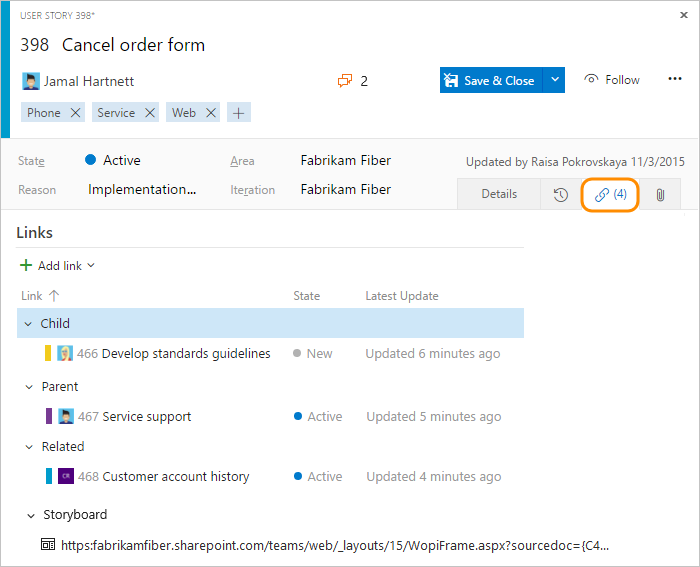Edit the Iteration field Fabrikam Fiber

[x=346, y=189]
